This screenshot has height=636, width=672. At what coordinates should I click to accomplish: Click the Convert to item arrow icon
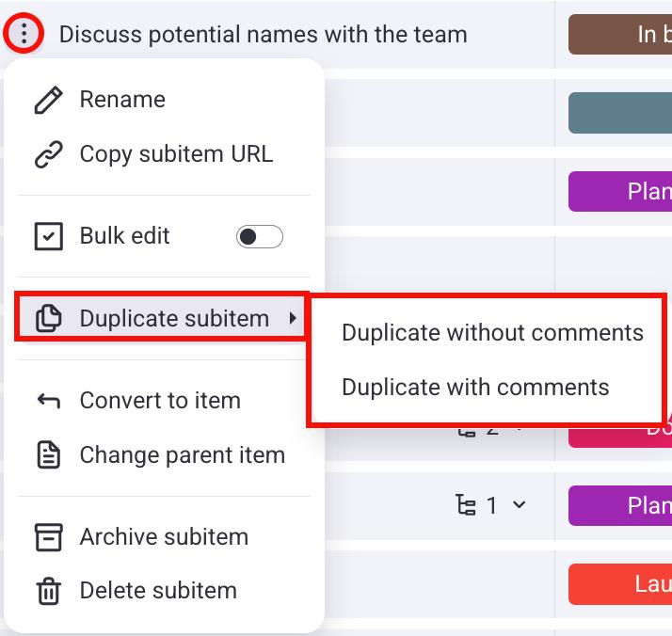click(48, 401)
